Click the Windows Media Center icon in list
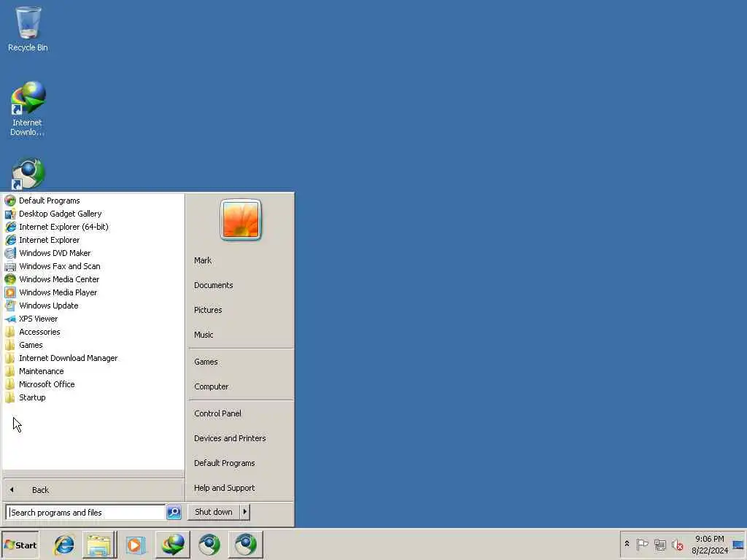The height and width of the screenshot is (560, 747). pyautogui.click(x=10, y=279)
